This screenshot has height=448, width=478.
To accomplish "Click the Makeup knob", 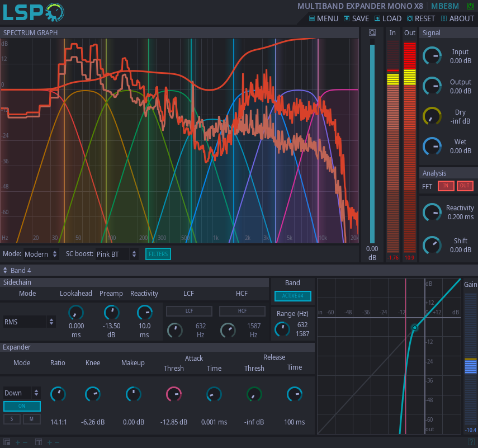I will (x=134, y=394).
